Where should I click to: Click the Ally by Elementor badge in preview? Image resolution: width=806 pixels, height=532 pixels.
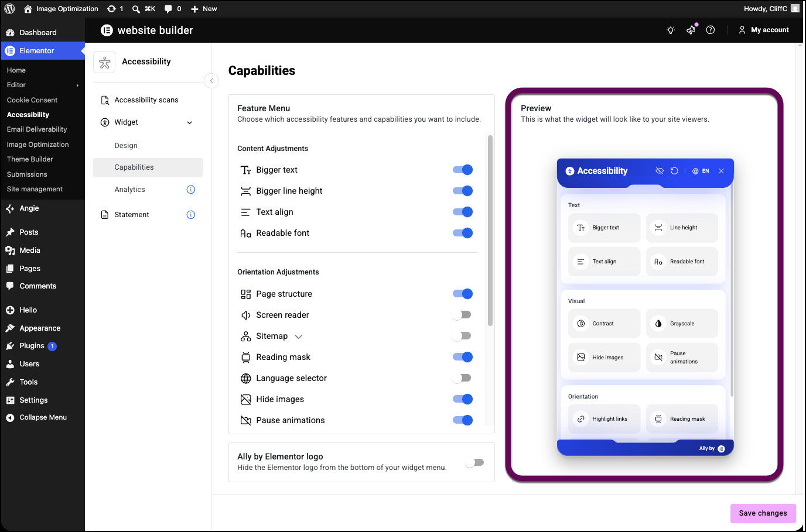tap(712, 449)
